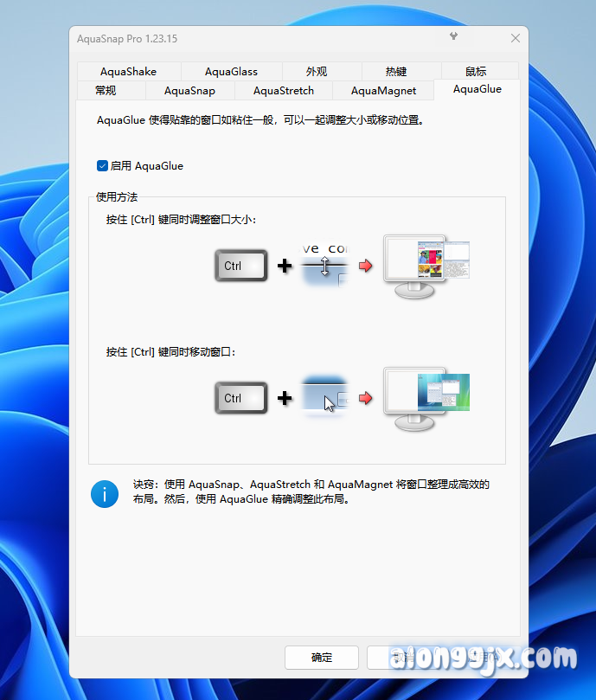Screen dimensions: 596x700
Task: Open the 鼠标 settings tab
Action: (x=476, y=72)
